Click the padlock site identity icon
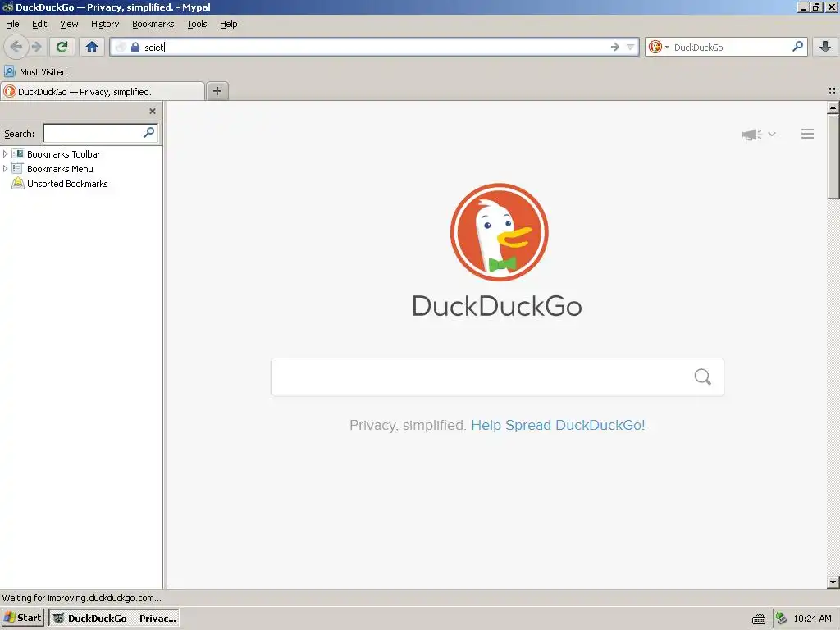 [x=135, y=47]
